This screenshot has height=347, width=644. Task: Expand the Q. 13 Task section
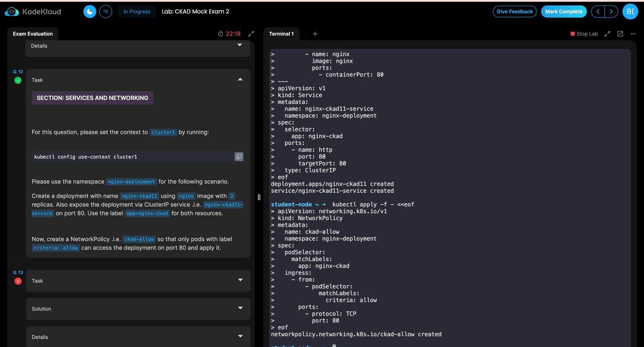pos(240,280)
